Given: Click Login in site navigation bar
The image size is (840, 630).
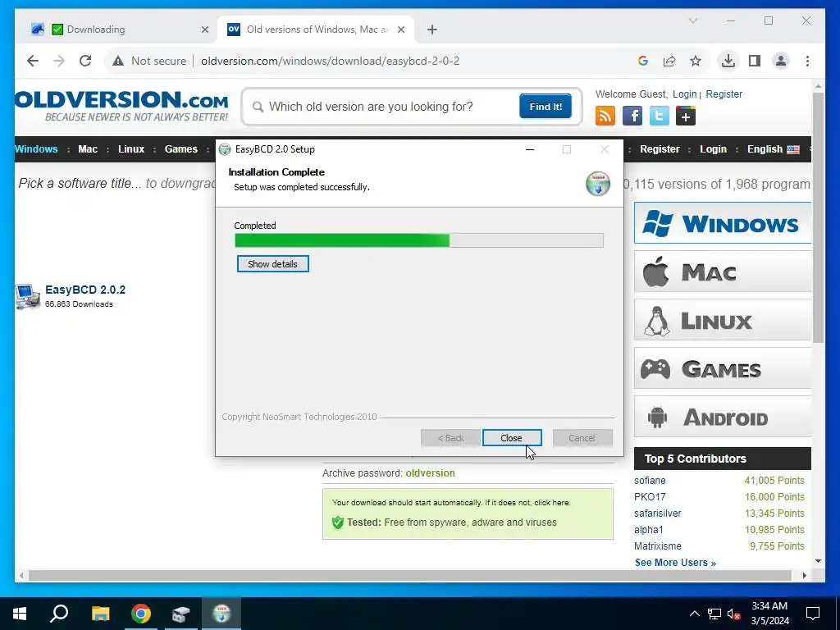Looking at the screenshot, I should coord(713,149).
